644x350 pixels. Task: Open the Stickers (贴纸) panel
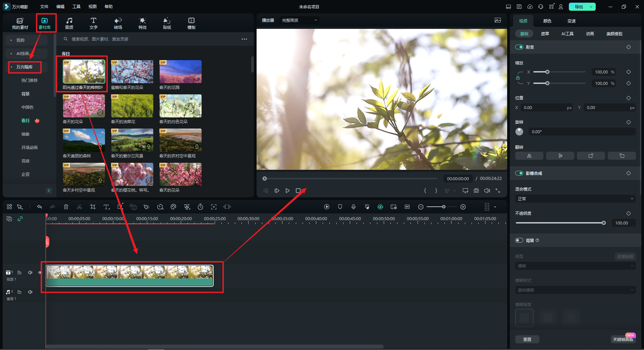pos(167,23)
